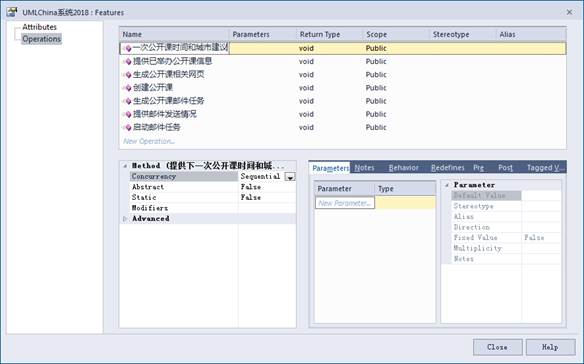Collapse the Parameter property group

pyautogui.click(x=447, y=185)
